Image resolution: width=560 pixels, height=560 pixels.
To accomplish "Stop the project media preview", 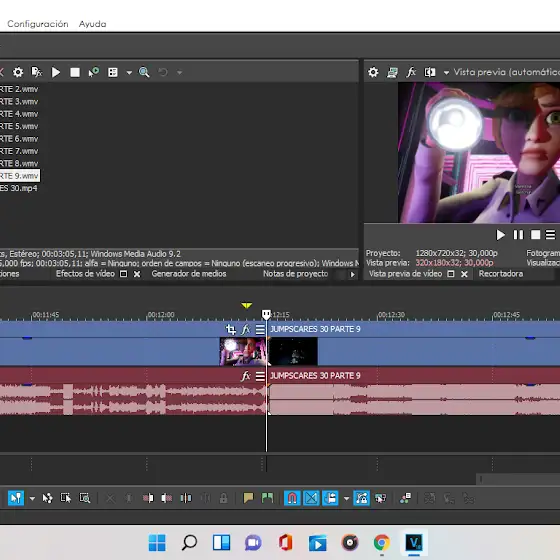I will pos(75,72).
